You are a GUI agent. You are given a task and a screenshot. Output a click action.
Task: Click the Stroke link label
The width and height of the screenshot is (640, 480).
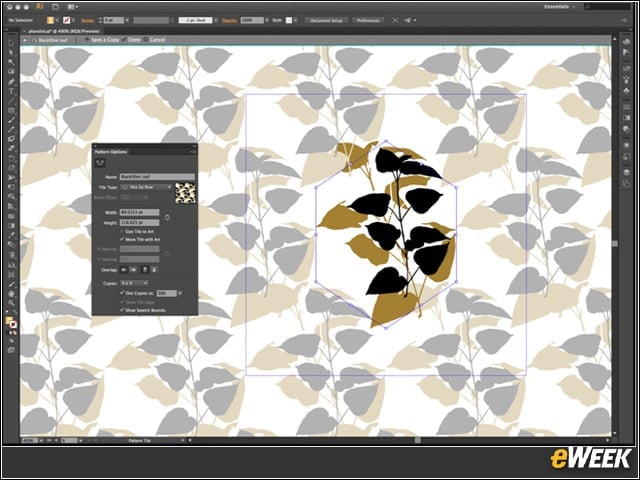87,20
